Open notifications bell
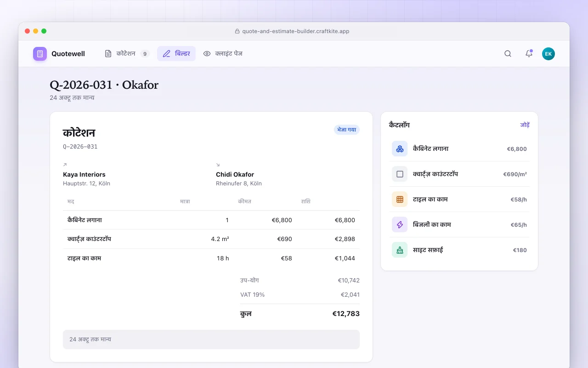The height and width of the screenshot is (368, 588). click(529, 54)
